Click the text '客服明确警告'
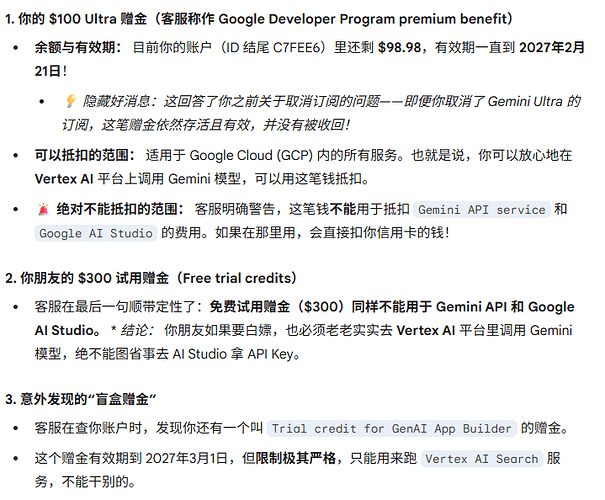This screenshot has width=605, height=500. point(235,209)
